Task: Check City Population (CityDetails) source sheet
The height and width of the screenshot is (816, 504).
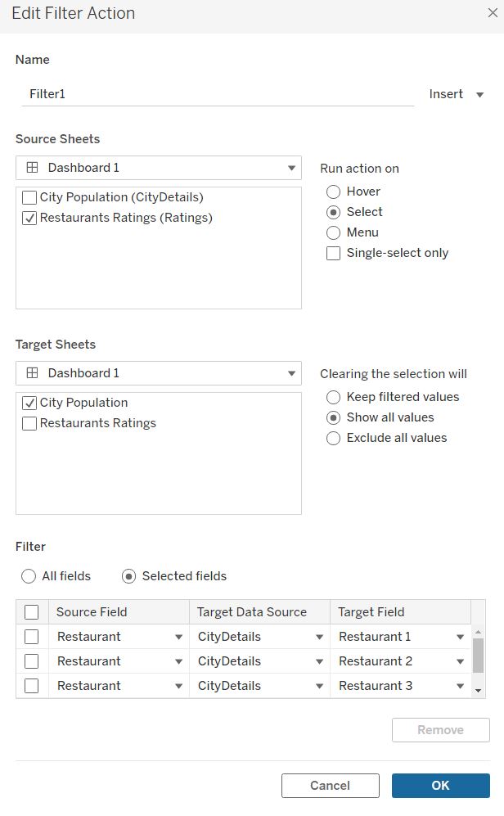Action: 29,197
